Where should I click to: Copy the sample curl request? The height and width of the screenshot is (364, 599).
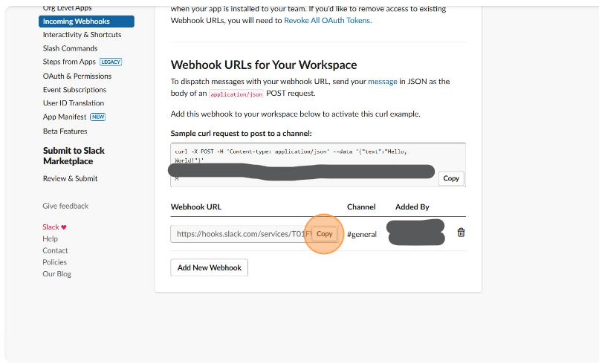click(450, 178)
